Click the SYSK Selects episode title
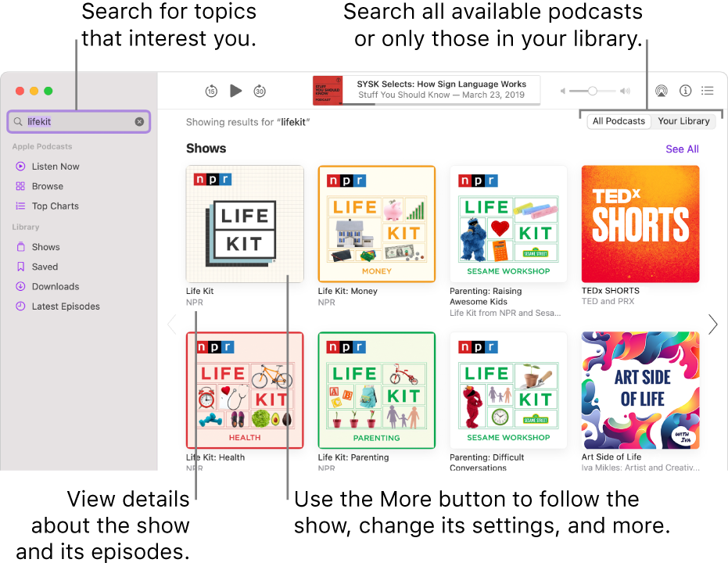Image resolution: width=728 pixels, height=570 pixels. pyautogui.click(x=441, y=84)
